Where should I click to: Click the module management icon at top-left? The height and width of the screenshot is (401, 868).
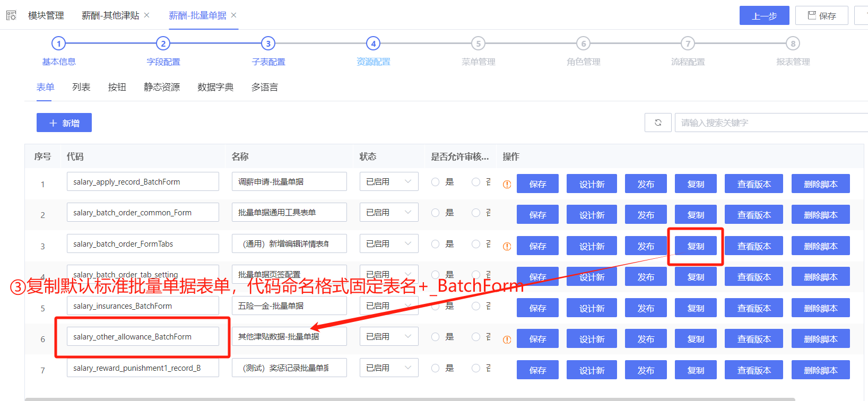coord(11,15)
